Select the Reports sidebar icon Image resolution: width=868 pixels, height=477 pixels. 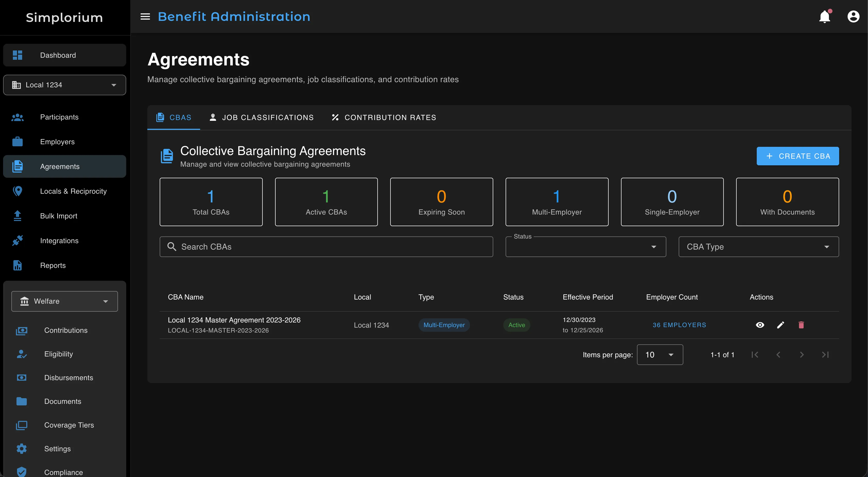[x=18, y=265]
